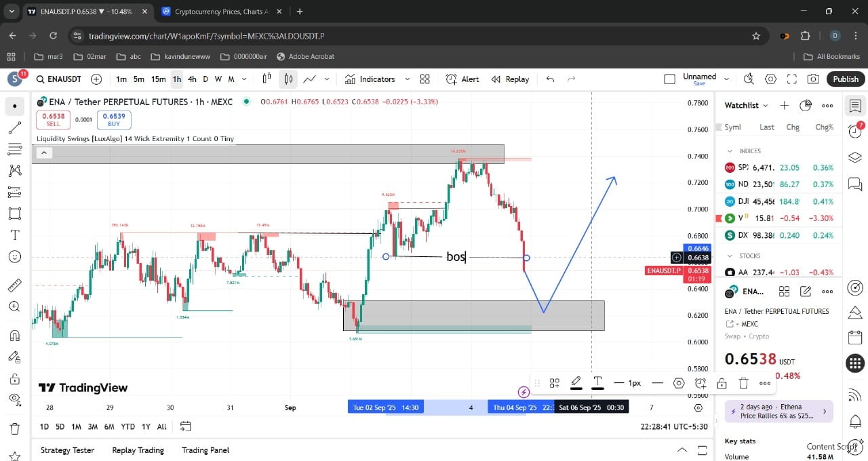Select the YTD range button

click(127, 426)
